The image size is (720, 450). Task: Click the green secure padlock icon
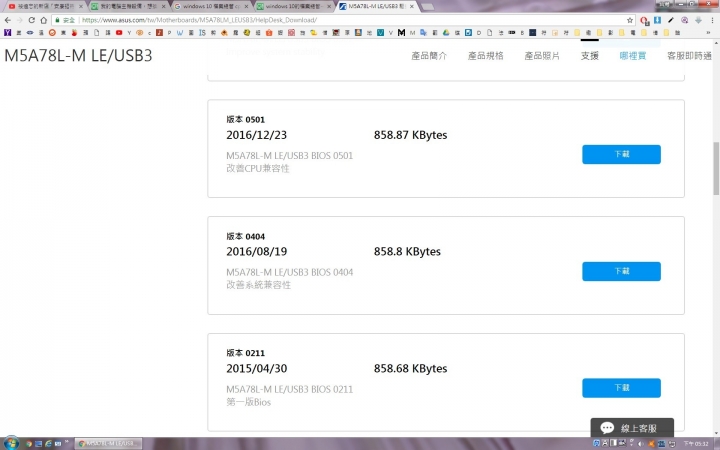tap(57, 20)
